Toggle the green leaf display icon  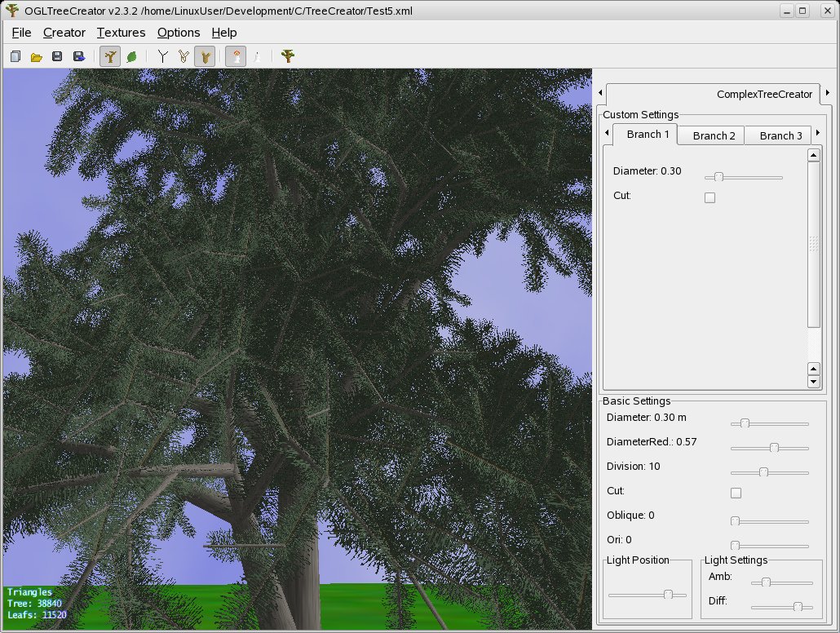(x=131, y=56)
